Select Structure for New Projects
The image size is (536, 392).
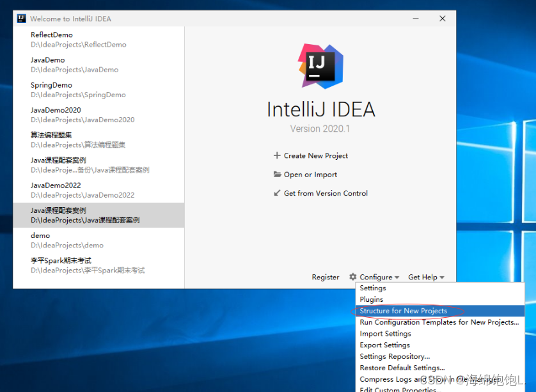tap(440, 311)
